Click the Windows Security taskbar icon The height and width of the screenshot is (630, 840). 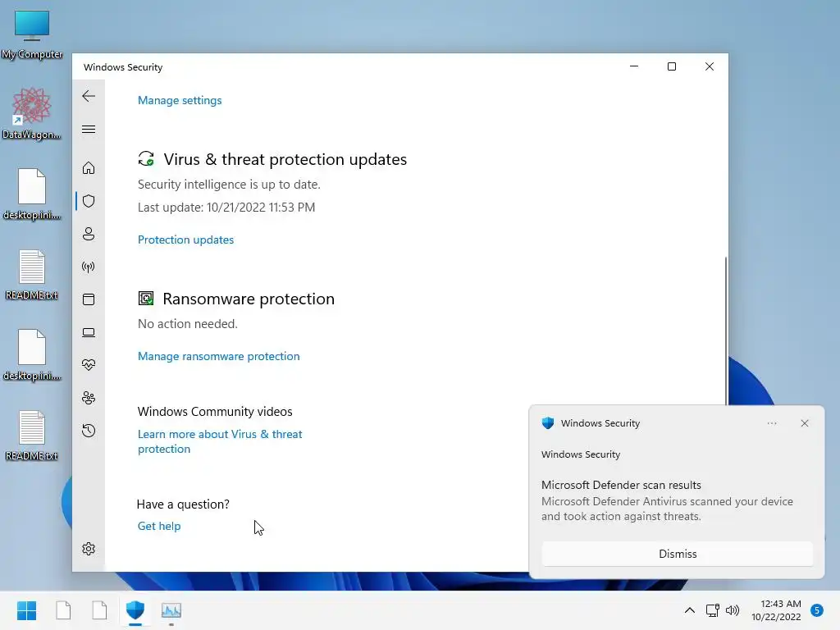pyautogui.click(x=135, y=610)
